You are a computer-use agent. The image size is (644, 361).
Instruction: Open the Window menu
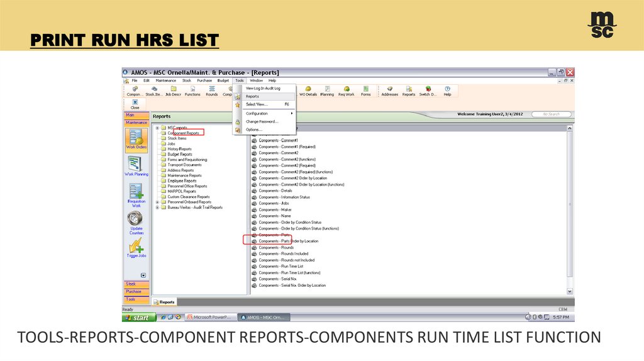(x=256, y=81)
